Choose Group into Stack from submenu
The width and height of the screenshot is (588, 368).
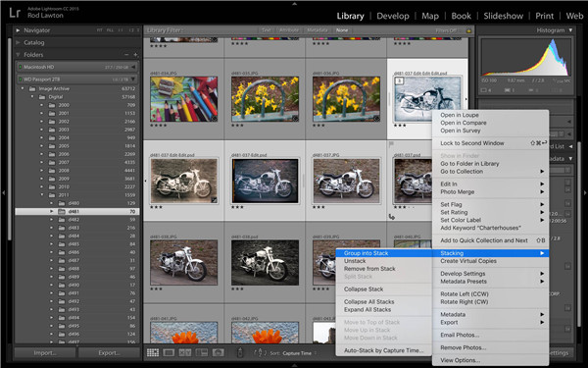click(383, 253)
